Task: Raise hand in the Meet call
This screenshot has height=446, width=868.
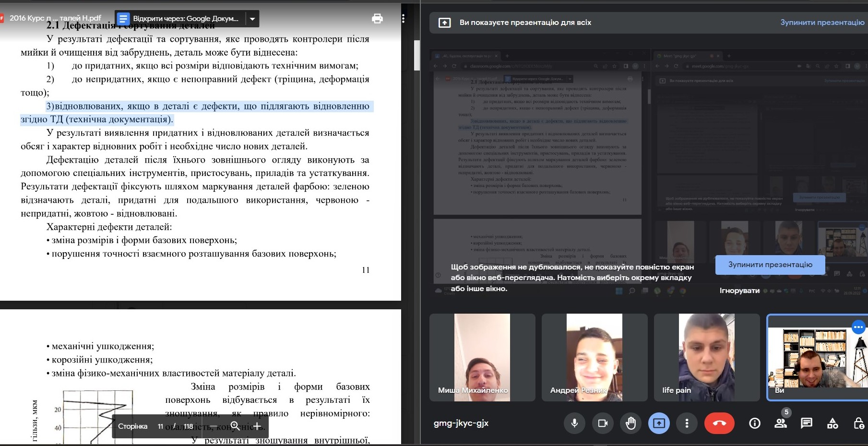Action: (x=630, y=423)
